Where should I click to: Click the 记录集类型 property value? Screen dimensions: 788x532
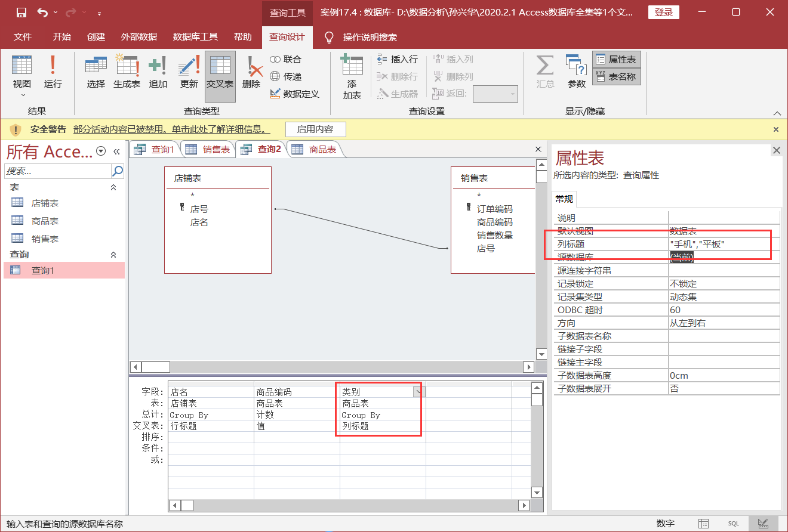tap(724, 296)
